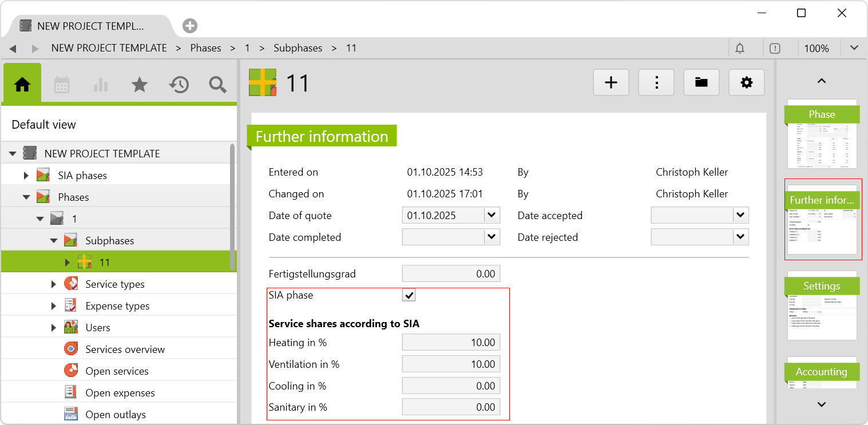Open the three-dot more options menu
Screen dimensions: 868x425
point(656,83)
